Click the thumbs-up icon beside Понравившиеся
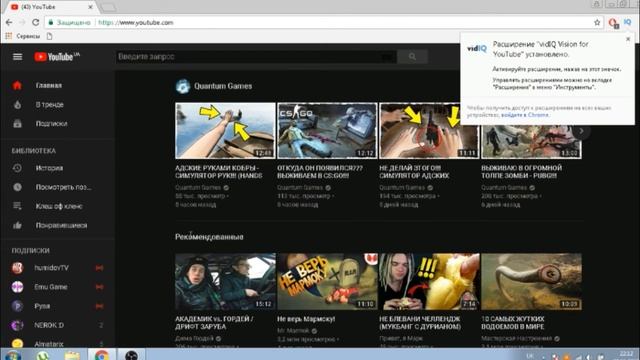 (17, 225)
